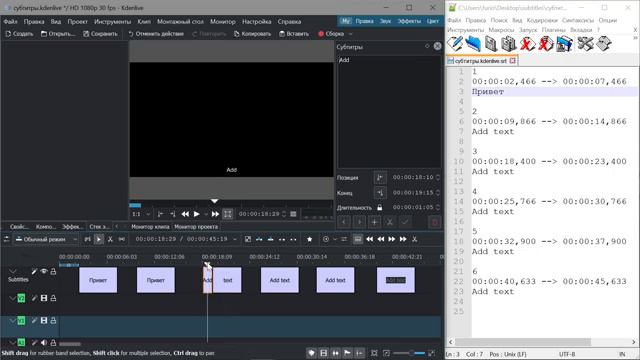Play the project monitor preview
Image resolution: width=640 pixels, height=360 pixels.
coord(196,214)
